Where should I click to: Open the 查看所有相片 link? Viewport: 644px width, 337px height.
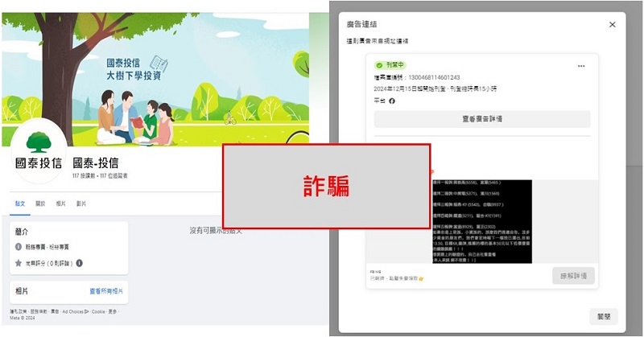click(x=106, y=291)
